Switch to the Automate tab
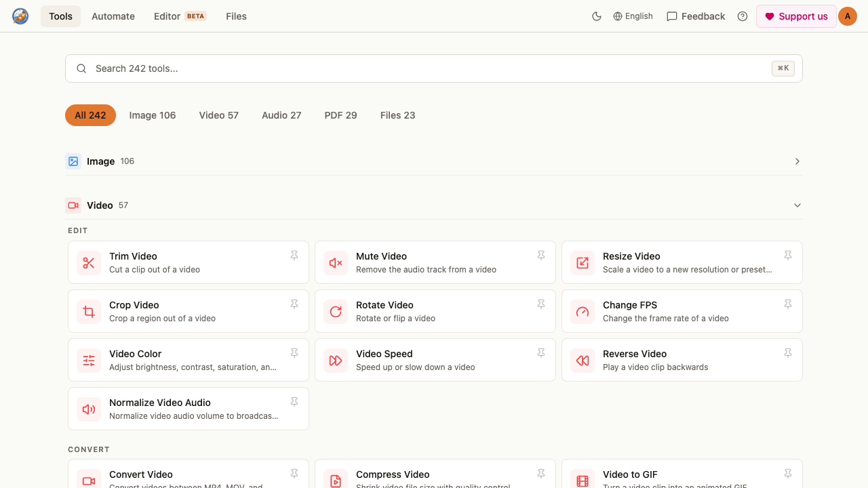 [x=113, y=16]
